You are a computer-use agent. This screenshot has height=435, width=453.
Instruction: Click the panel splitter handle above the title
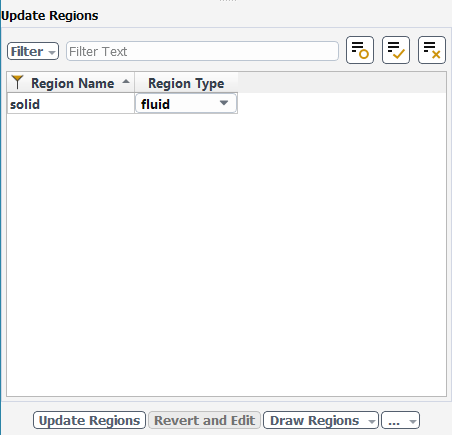coord(228,1)
